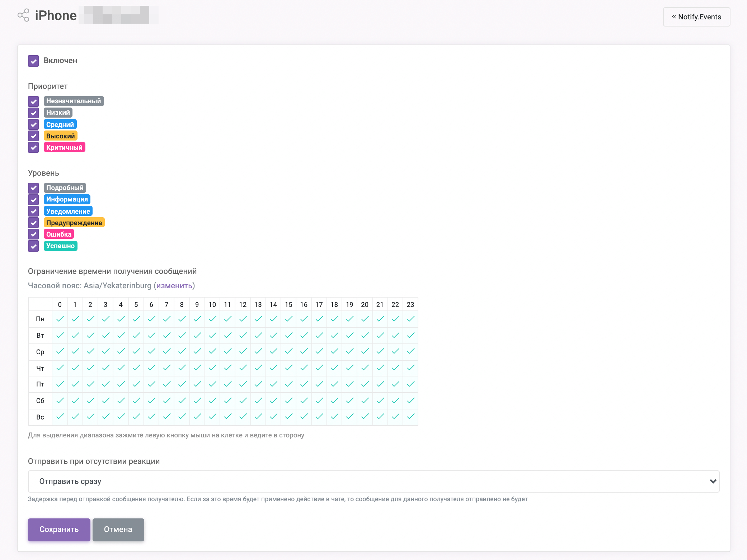747x560 pixels.
Task: Uncheck the Незначительный priority
Action: point(33,101)
